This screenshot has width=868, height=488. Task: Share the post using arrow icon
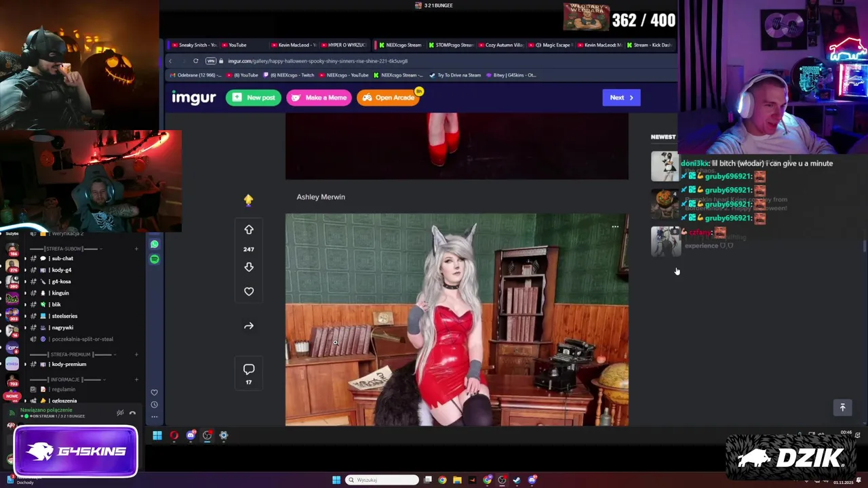coord(249,326)
